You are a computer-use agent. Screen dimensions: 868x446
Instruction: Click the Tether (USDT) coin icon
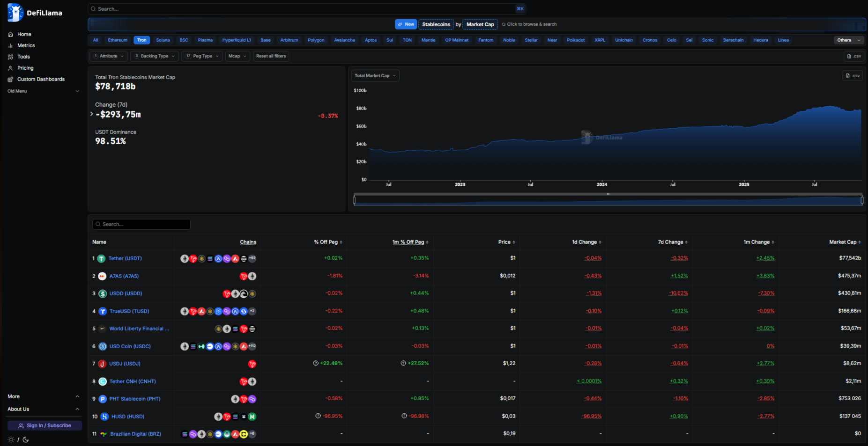tap(101, 259)
